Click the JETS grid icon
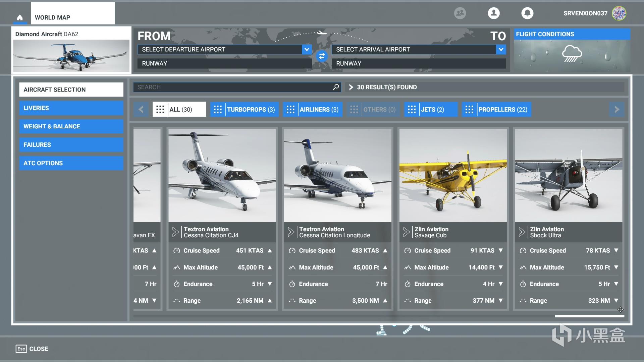Image resolution: width=644 pixels, height=362 pixels. click(x=412, y=109)
